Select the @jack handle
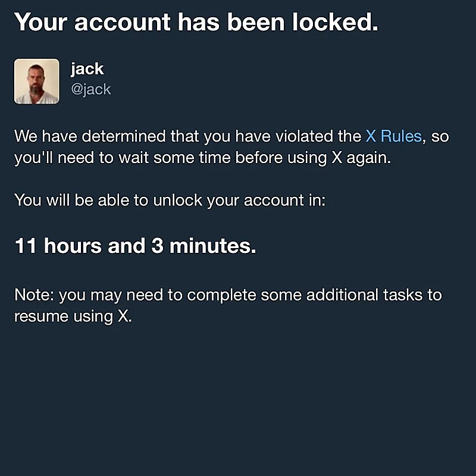This screenshot has width=476, height=476. coord(91,89)
